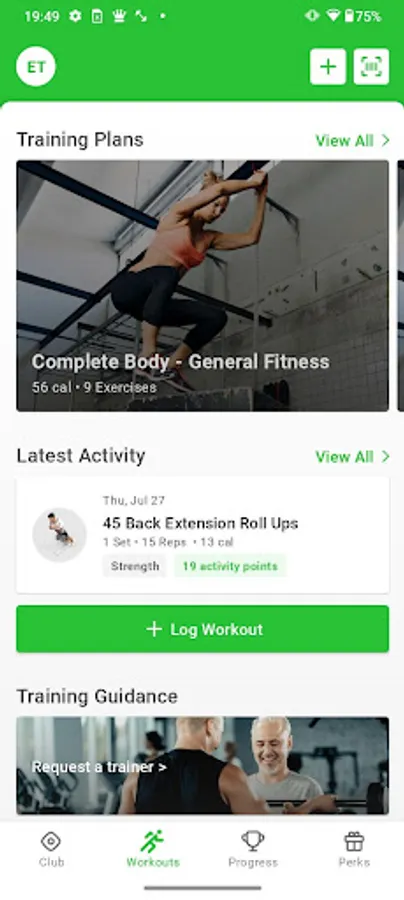Tap the settings gear in the status bar
Screen dimensions: 404x900
75,16
